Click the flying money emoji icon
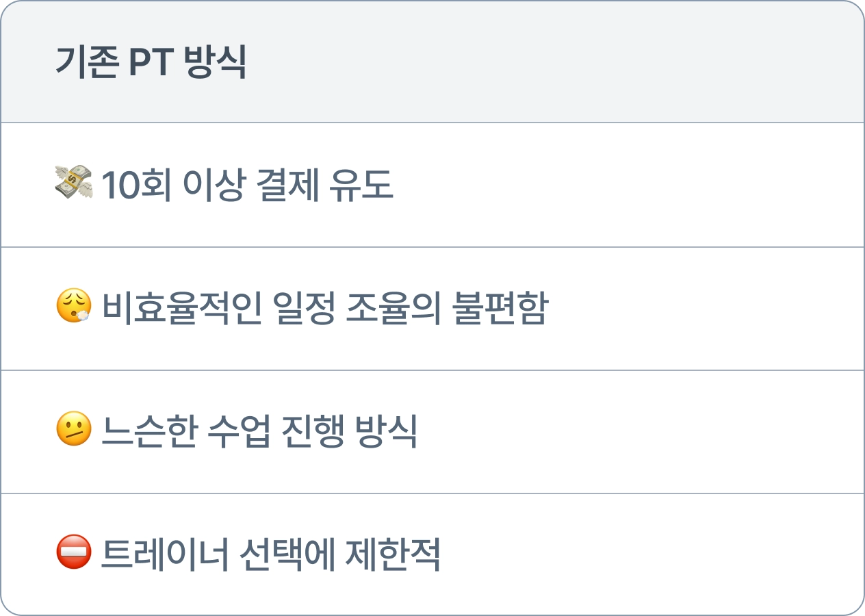The image size is (865, 616). click(x=73, y=185)
